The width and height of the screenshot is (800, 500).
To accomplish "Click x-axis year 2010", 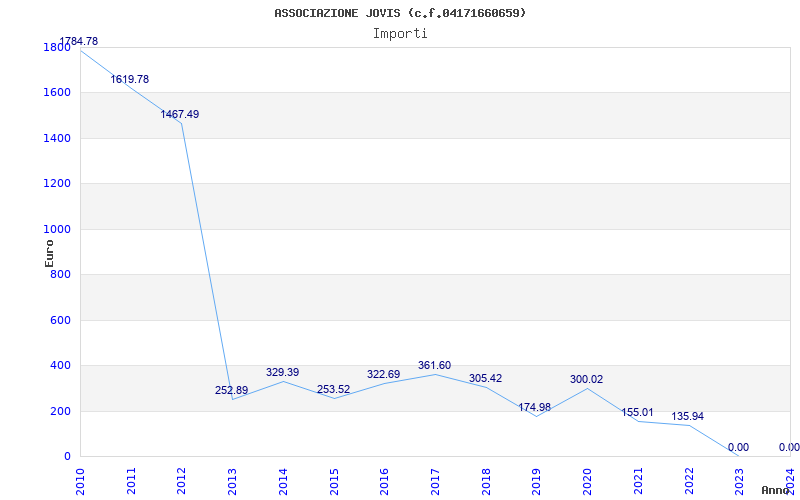I will tap(80, 481).
